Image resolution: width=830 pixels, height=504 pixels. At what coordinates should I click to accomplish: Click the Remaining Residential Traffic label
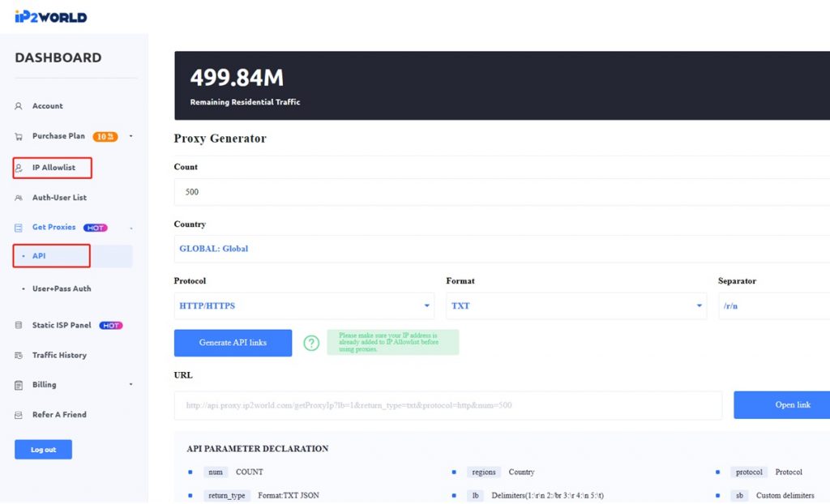click(x=245, y=102)
